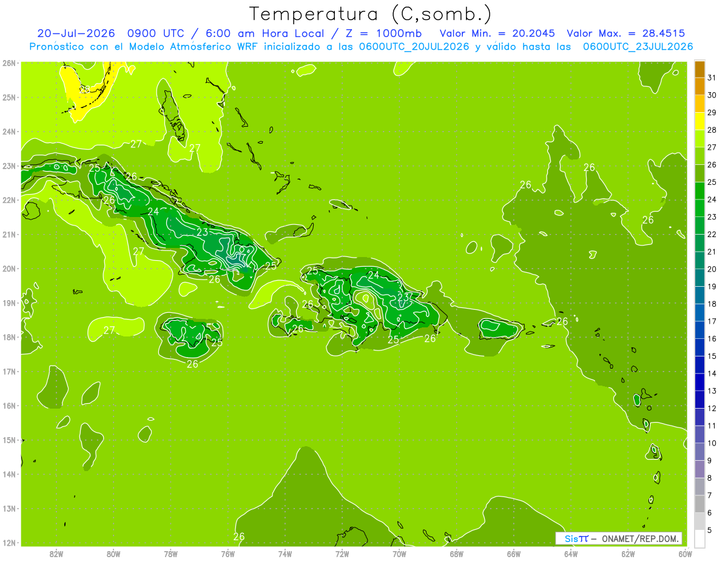Click the '15' color scale label
Screen dimensions: 728x562
coord(712,356)
